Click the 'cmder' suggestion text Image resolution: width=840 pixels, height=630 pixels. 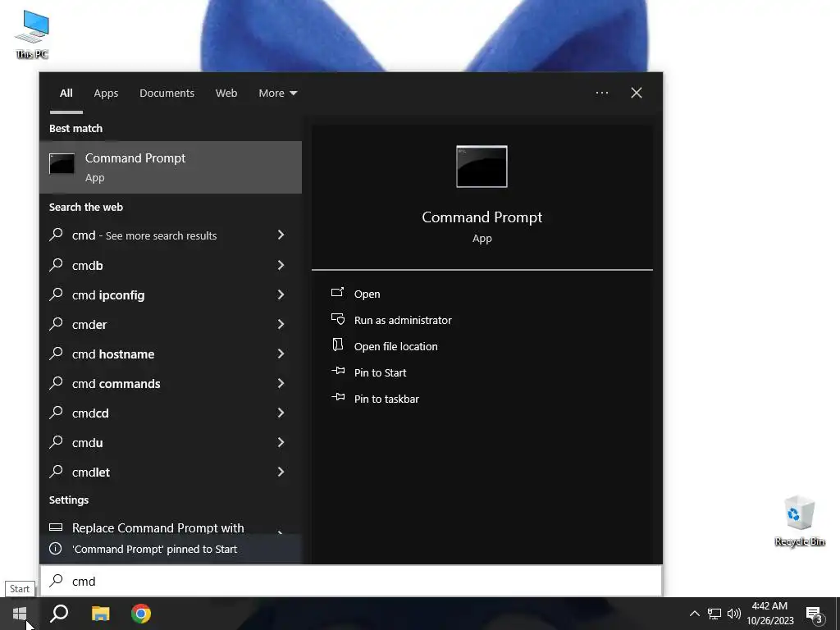(x=89, y=325)
